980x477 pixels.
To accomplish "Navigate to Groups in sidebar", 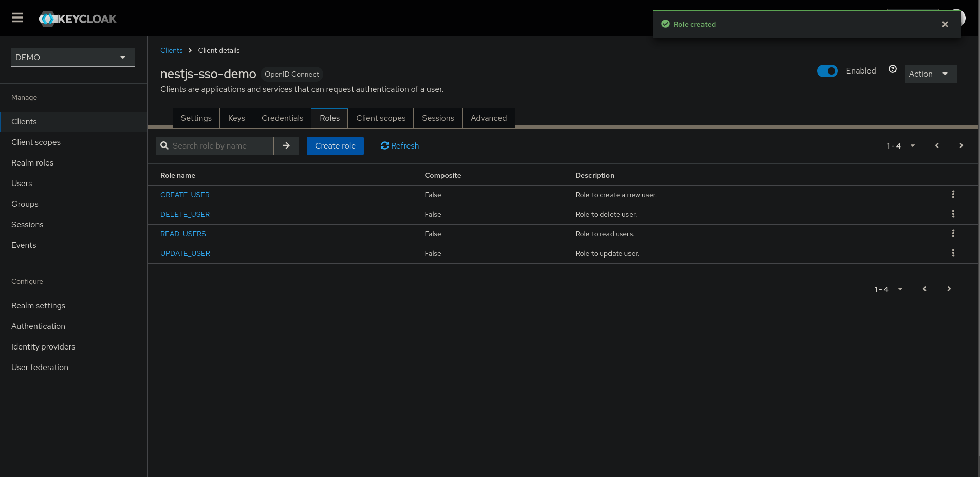I will point(73,204).
